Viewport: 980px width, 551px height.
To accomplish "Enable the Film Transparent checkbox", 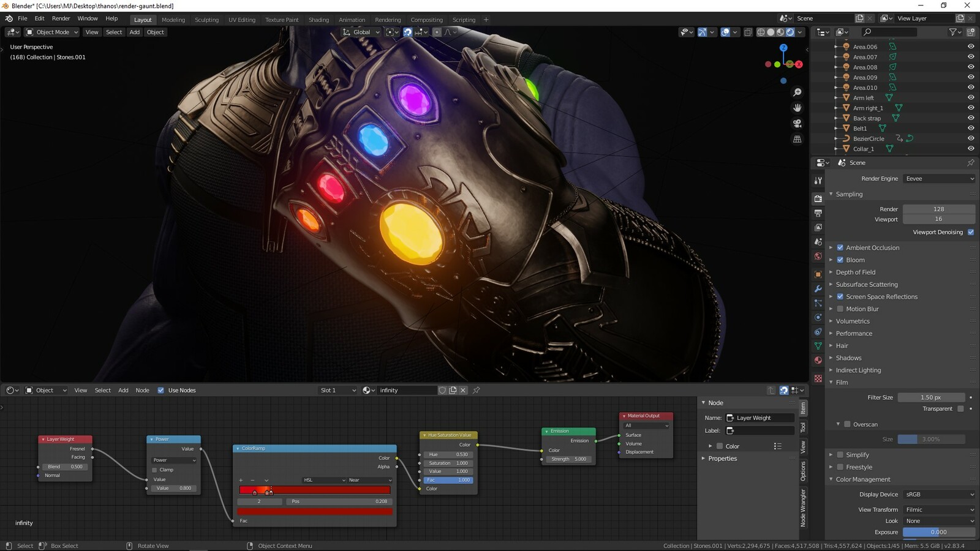I will [960, 408].
